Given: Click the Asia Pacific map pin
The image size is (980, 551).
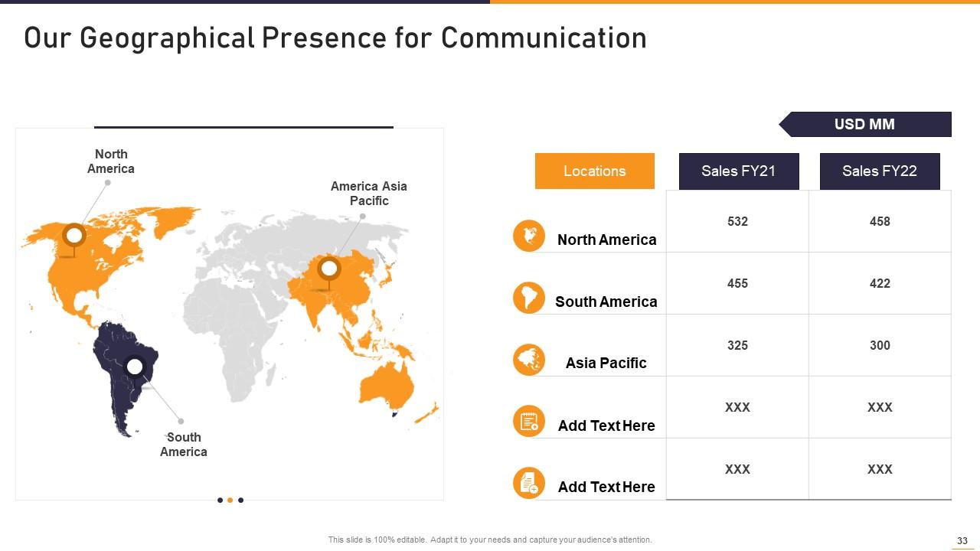Looking at the screenshot, I should 329,269.
